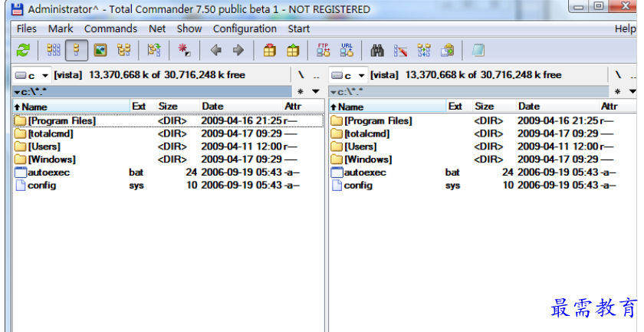Open right panel directory hotlist asterisk
Screen dimensions: 644x332
618,92
